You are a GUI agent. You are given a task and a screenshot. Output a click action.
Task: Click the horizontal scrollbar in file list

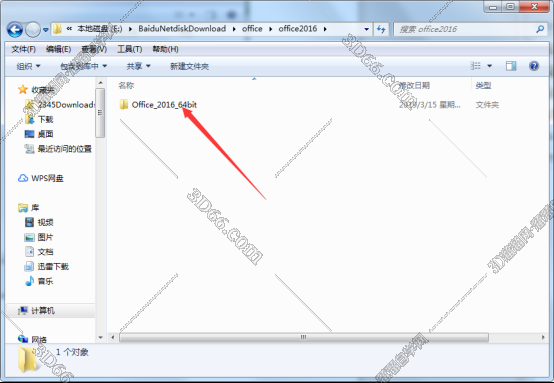(x=304, y=337)
